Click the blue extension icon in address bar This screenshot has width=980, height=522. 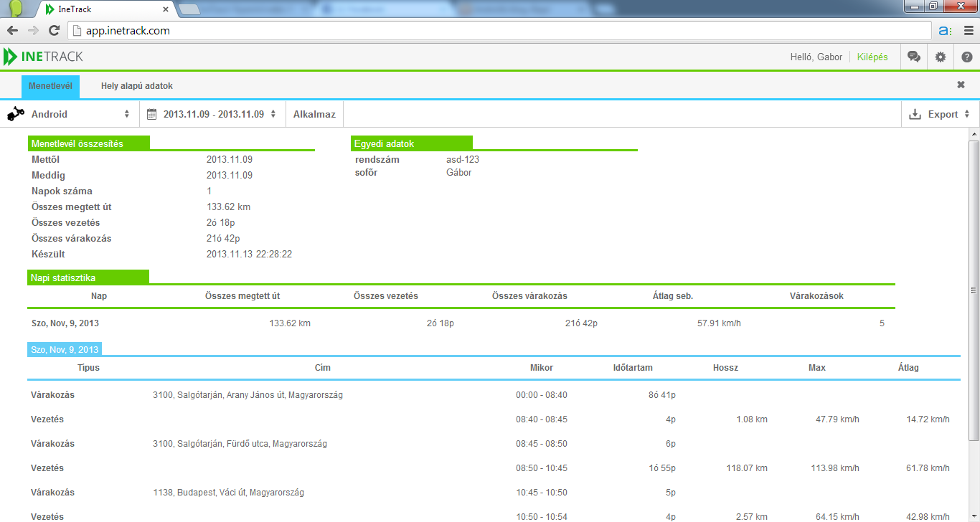pos(945,31)
